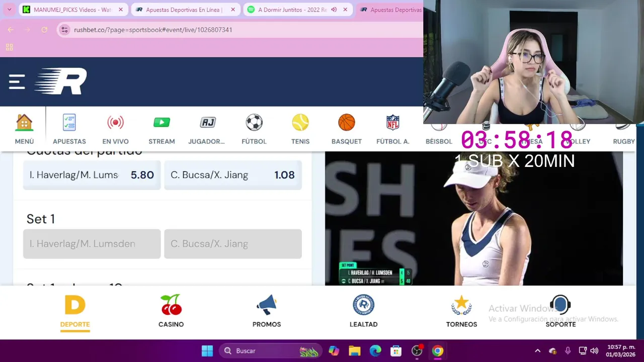Image resolution: width=644 pixels, height=362 pixels.
Task: Reload the rushbet.co page
Action: coord(44,30)
